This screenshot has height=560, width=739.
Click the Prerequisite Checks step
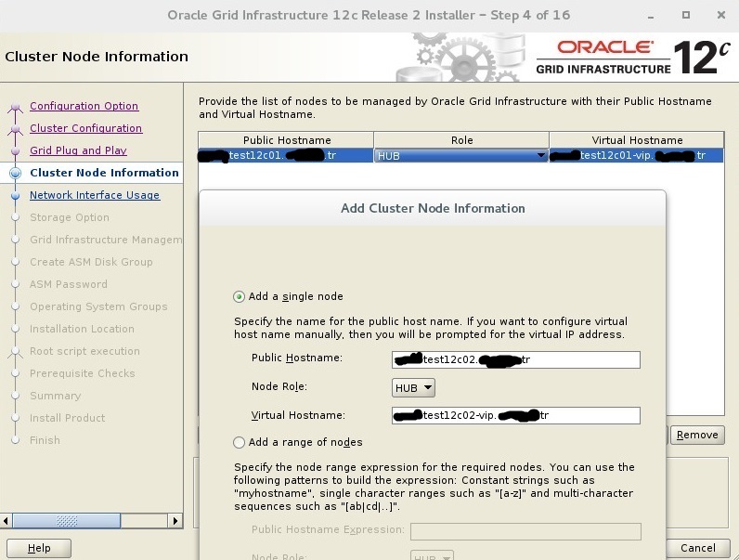click(x=82, y=373)
